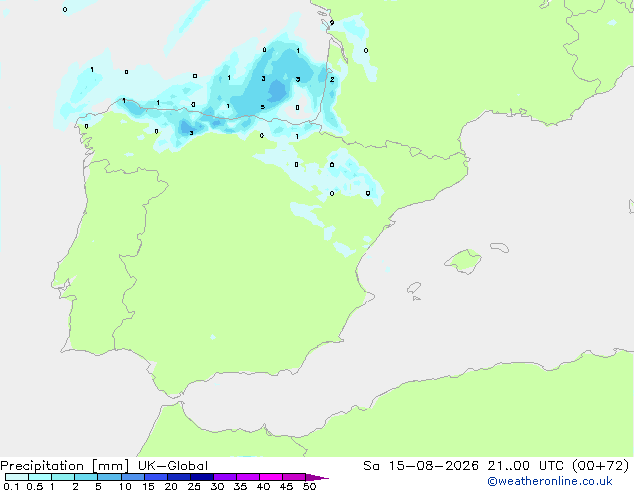Click the weatheronline.co.uk copyright link
Viewport: 634px width, 490px height.
coord(550,481)
